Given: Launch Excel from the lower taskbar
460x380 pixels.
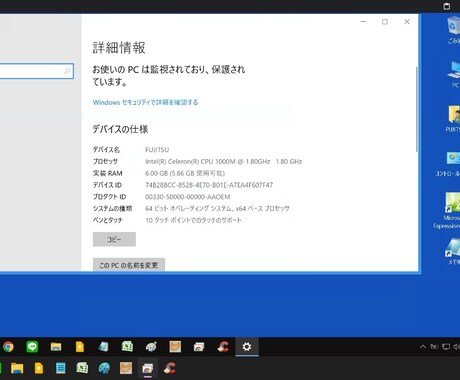Looking at the screenshot, I should point(82,368).
